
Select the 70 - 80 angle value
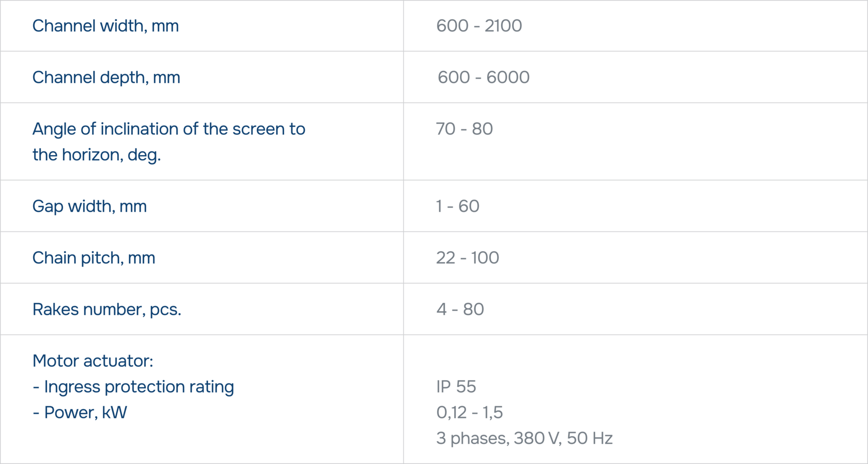(464, 129)
